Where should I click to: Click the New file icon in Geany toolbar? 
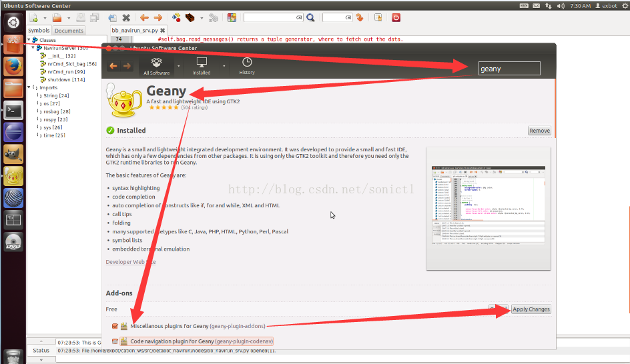pyautogui.click(x=34, y=17)
